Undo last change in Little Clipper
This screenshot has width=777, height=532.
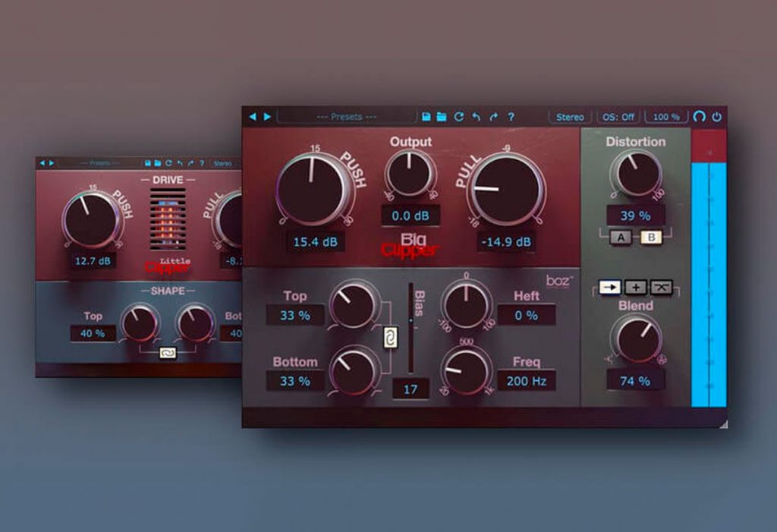[x=179, y=162]
